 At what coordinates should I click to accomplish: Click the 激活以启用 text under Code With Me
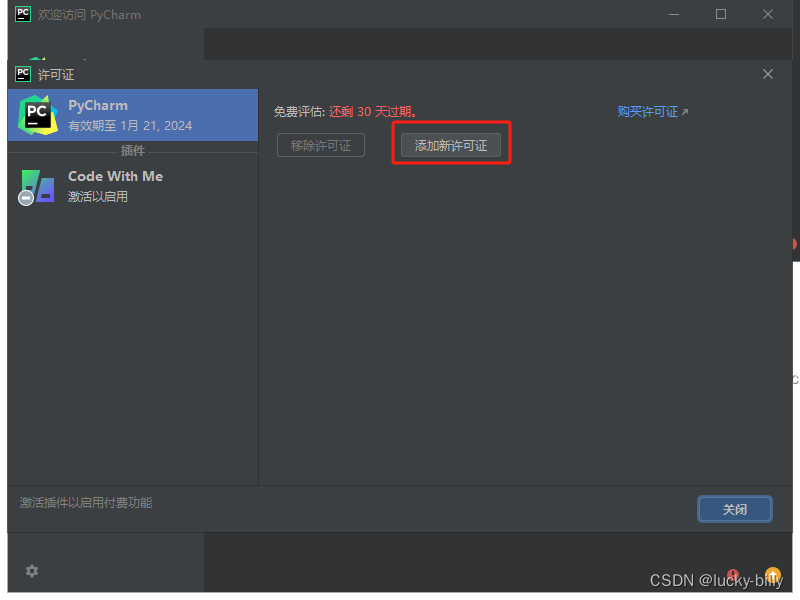(x=98, y=196)
